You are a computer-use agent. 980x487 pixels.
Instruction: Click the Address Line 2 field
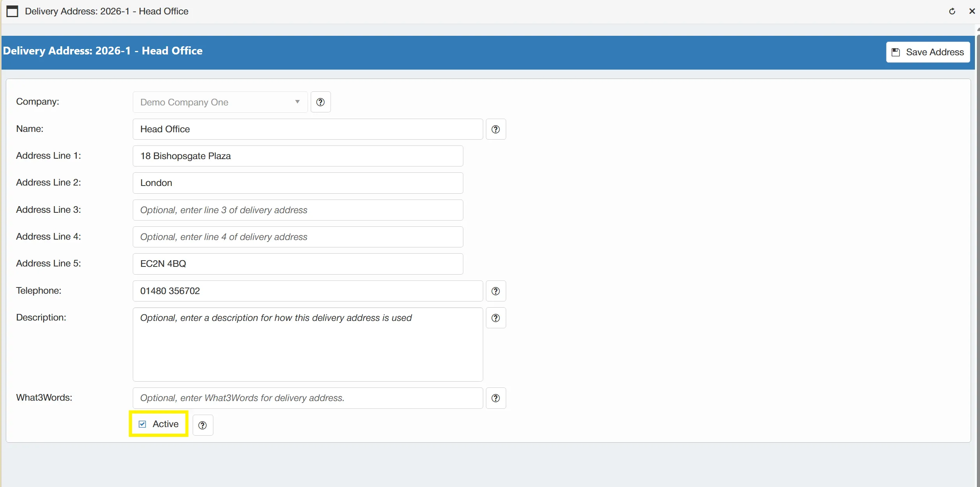click(298, 183)
